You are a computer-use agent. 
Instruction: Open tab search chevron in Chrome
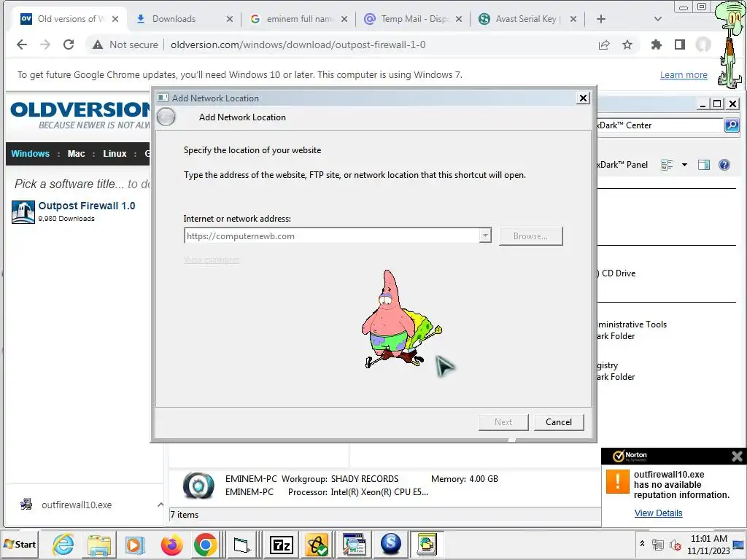658,19
